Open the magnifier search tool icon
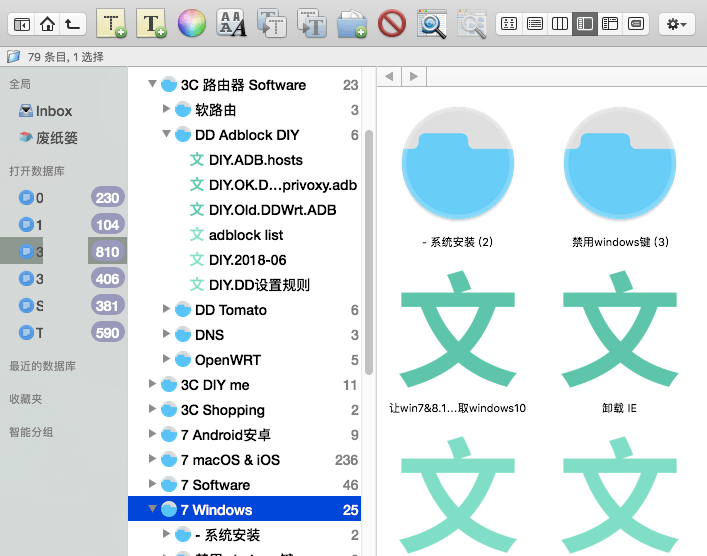Viewport: 707px width, 556px height. [x=432, y=23]
